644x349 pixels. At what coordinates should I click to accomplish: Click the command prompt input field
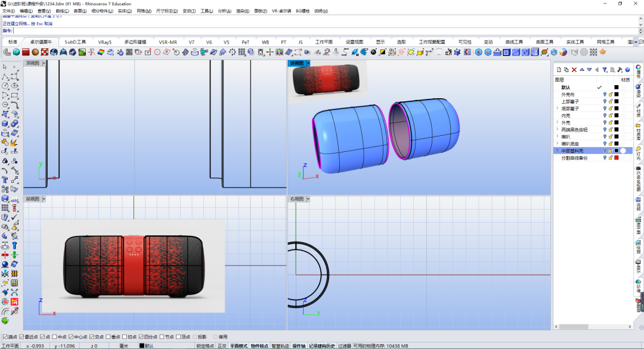[326, 31]
